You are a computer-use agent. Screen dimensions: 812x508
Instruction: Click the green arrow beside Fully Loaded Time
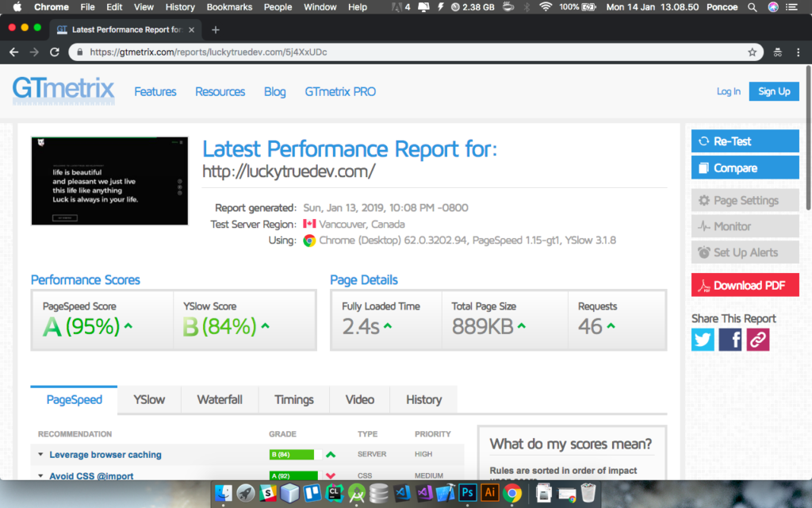click(387, 326)
